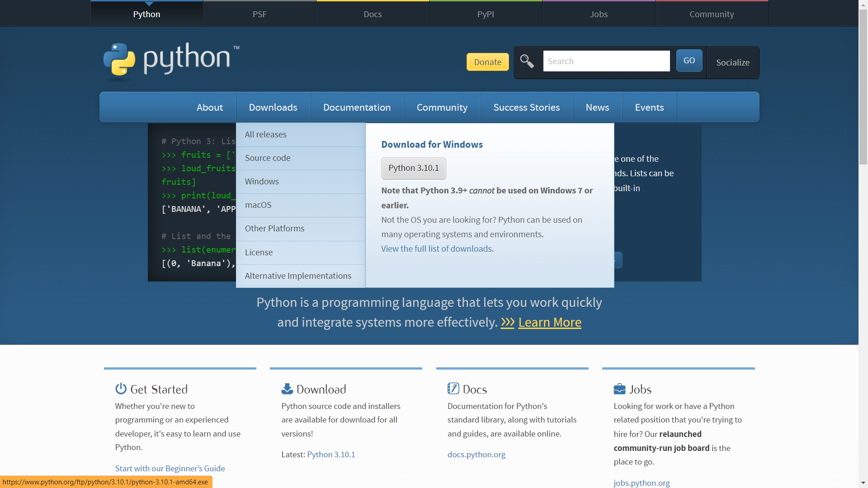The height and width of the screenshot is (488, 868).
Task: Click the Docs notepad icon
Action: 453,389
